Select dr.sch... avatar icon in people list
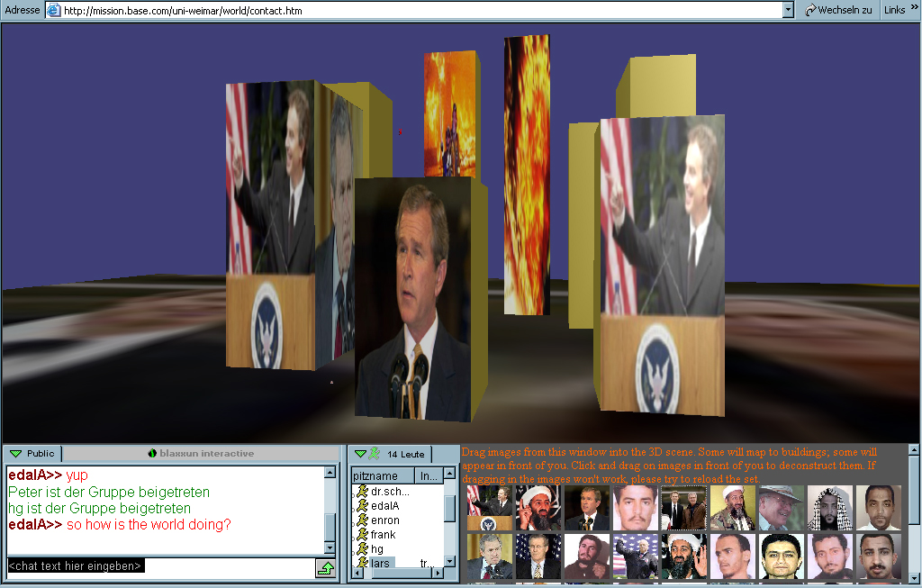 tap(361, 492)
